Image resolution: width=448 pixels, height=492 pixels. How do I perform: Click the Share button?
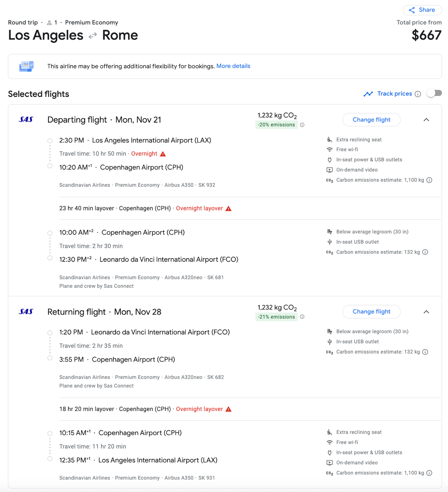[x=422, y=10]
